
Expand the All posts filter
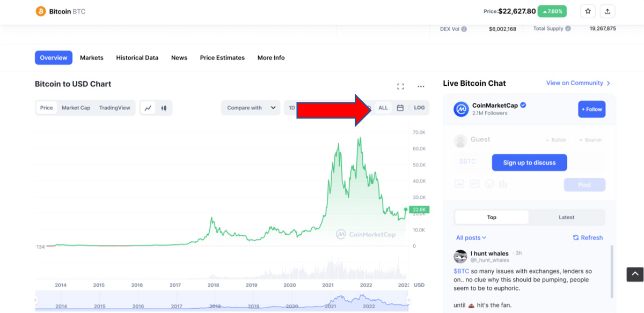[471, 237]
